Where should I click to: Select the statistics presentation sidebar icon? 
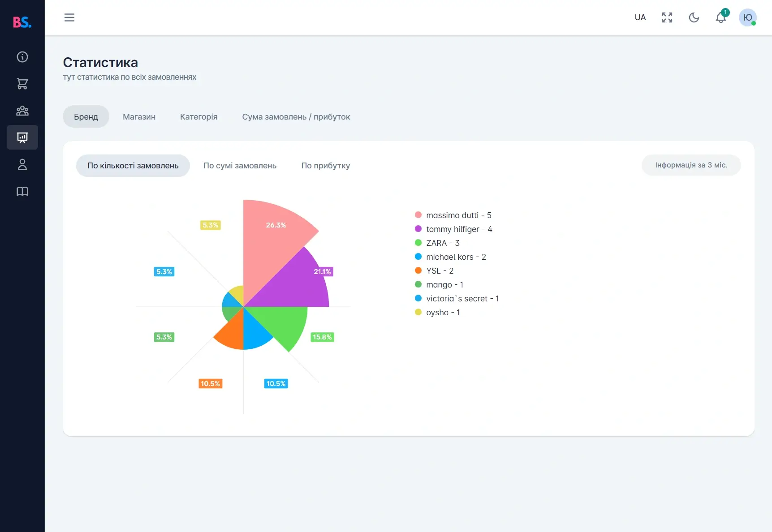coord(22,137)
